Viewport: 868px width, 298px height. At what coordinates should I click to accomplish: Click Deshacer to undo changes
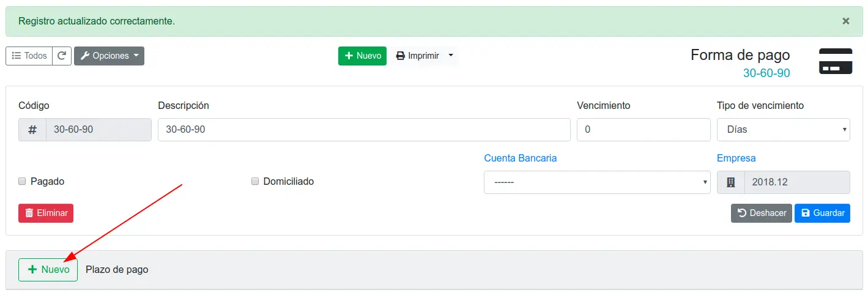(x=762, y=213)
